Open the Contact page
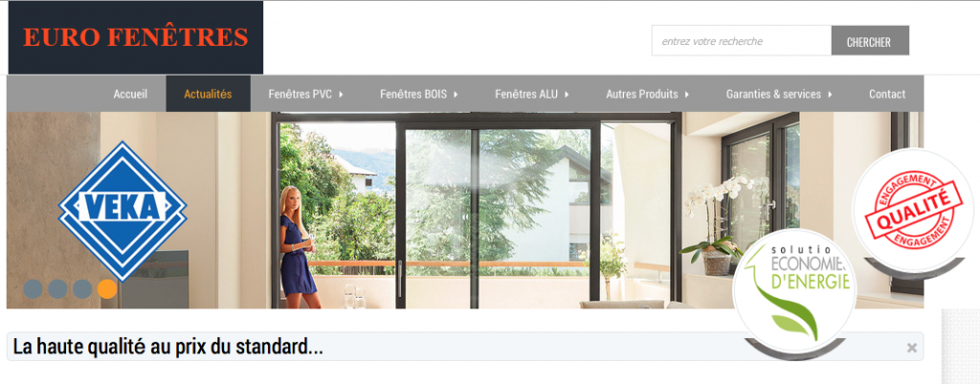This screenshot has width=980, height=384. click(887, 94)
